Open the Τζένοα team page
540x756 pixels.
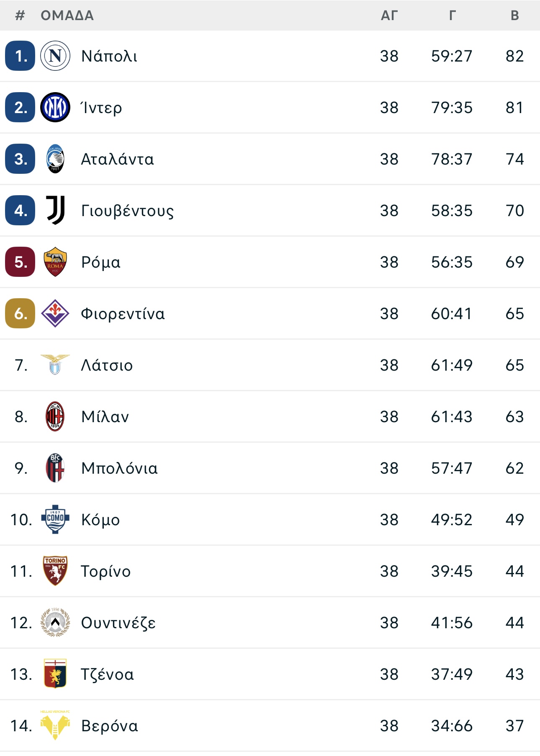click(108, 674)
